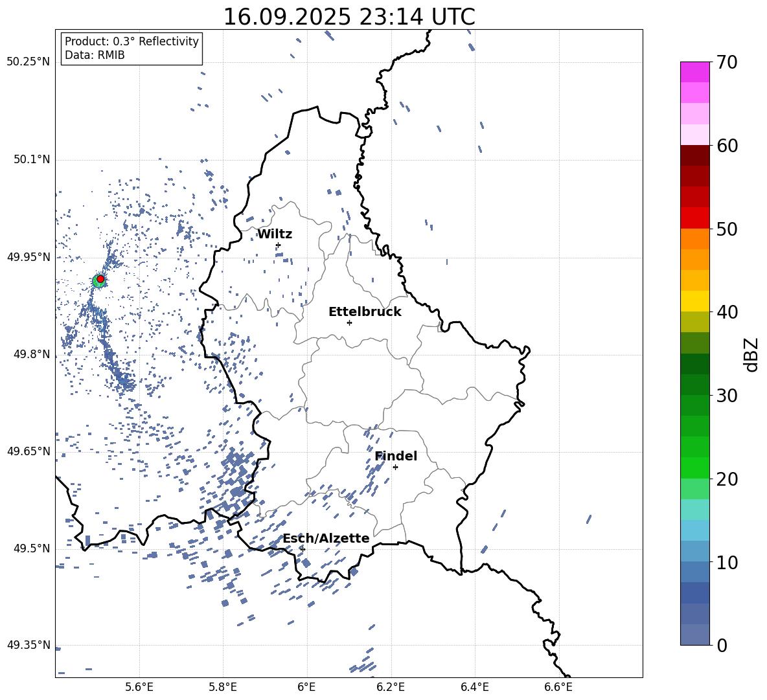Click the 6°E longitude label

tap(306, 688)
